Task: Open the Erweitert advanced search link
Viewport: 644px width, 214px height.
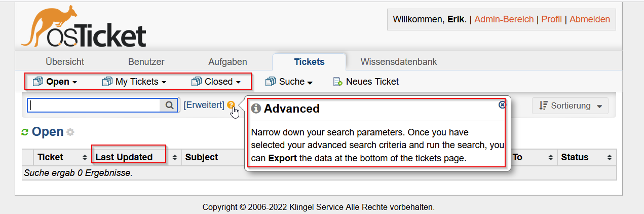Action: 204,105
